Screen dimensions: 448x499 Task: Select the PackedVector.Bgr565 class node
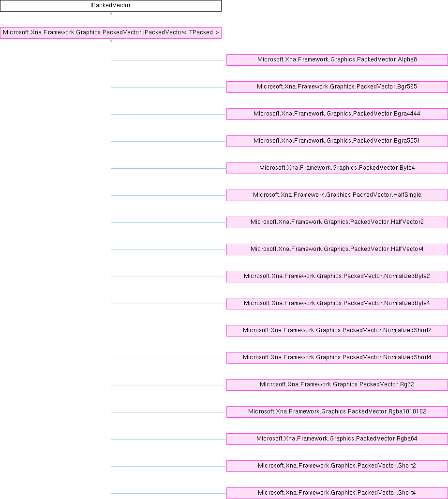pos(337,87)
